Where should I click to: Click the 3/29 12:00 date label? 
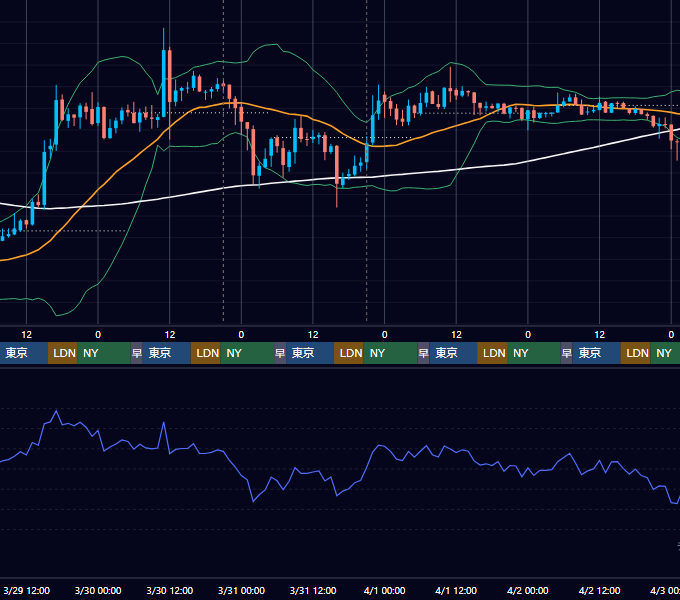click(26, 590)
